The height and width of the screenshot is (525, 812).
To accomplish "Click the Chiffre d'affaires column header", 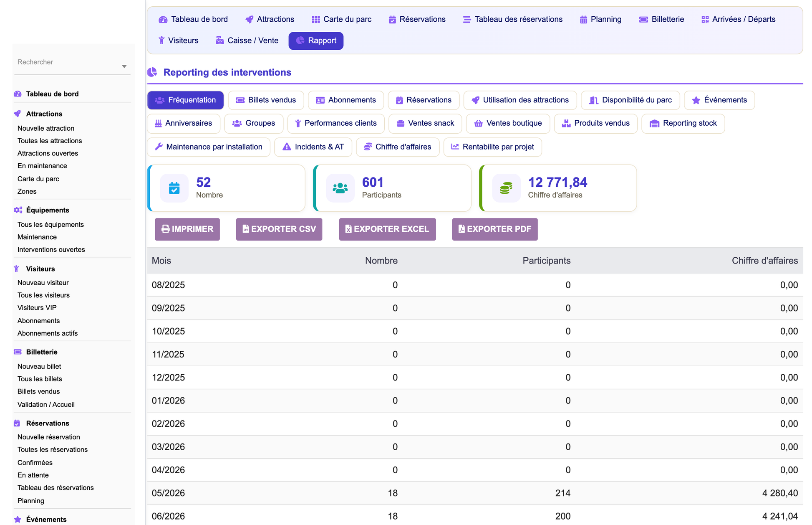I will [x=765, y=261].
